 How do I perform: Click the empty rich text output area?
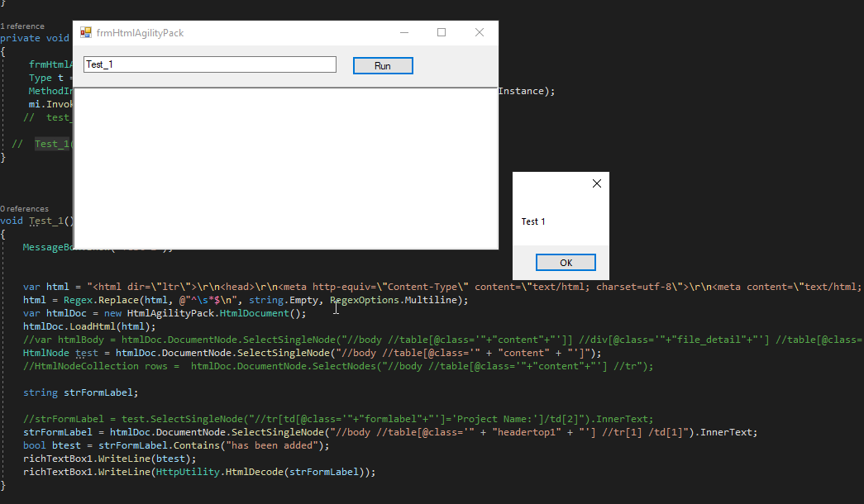pos(285,168)
